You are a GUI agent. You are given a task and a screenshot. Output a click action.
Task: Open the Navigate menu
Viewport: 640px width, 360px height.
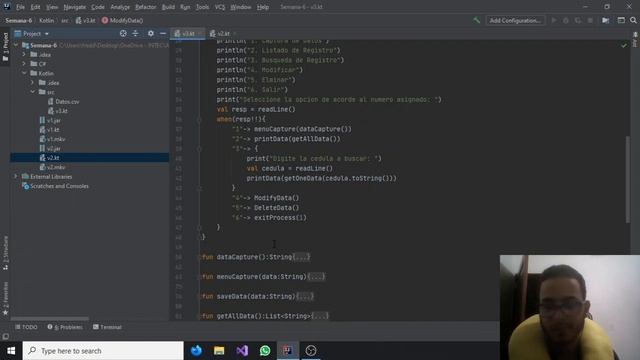click(x=75, y=7)
